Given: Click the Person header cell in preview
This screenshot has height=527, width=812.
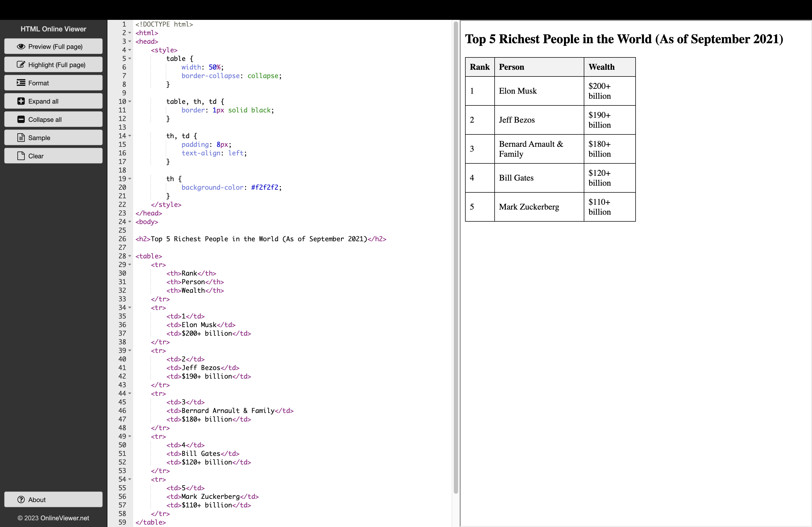Looking at the screenshot, I should coord(539,67).
